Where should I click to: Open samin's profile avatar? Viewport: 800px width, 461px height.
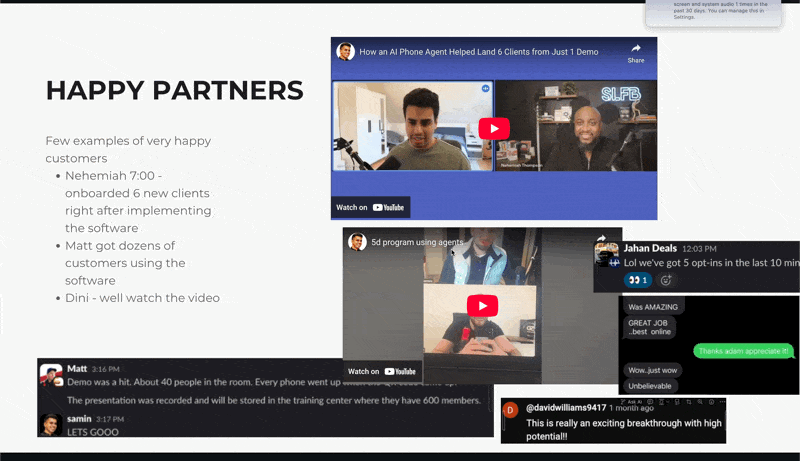[51, 425]
